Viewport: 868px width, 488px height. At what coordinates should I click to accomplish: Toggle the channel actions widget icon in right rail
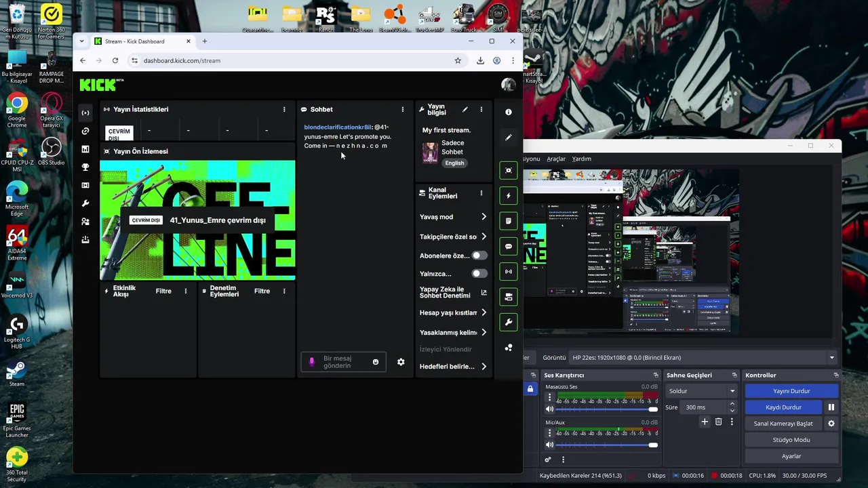coord(509,297)
